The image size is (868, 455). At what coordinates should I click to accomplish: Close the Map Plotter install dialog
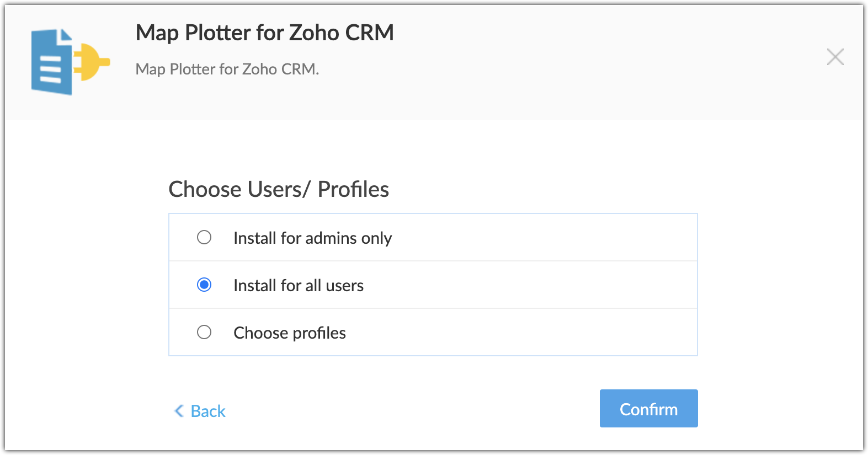[x=835, y=57]
